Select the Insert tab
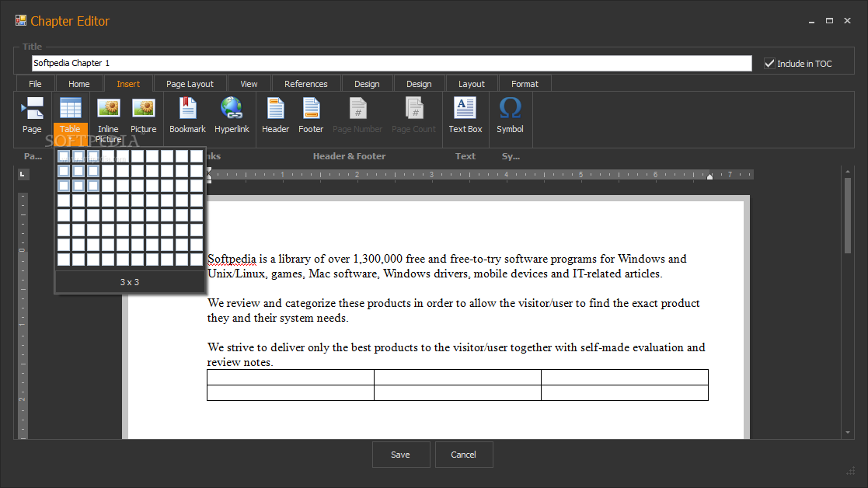This screenshot has height=488, width=868. click(x=128, y=84)
